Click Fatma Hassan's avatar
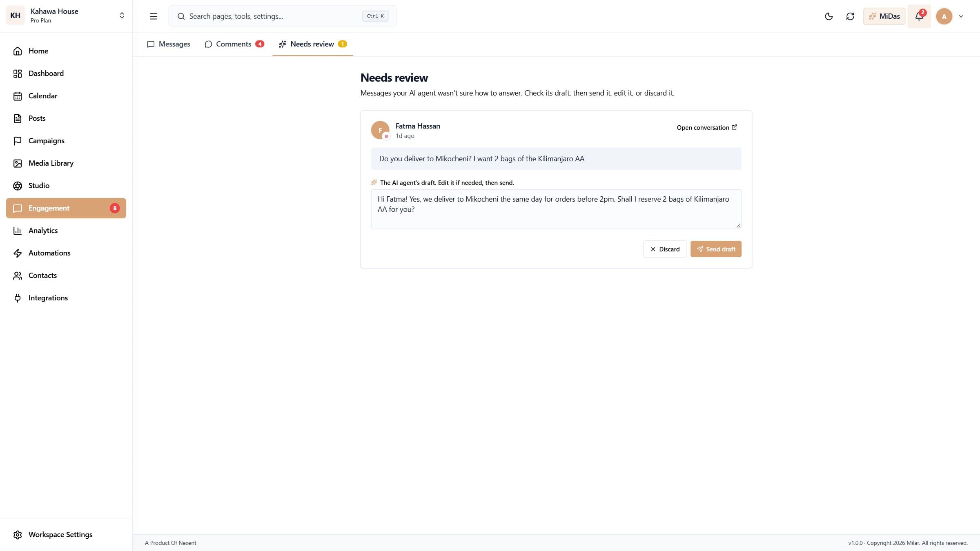Screen dimensions: 980x551 (x=380, y=130)
